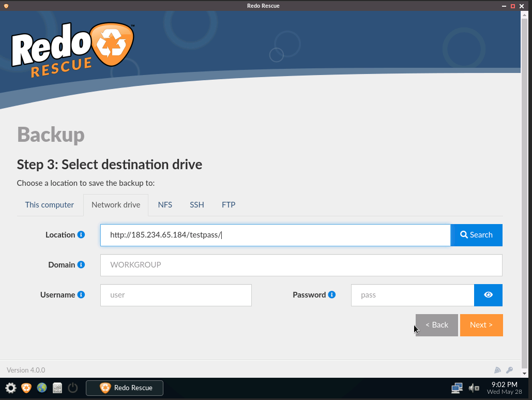This screenshot has height=400, width=532.
Task: Minimize the Redo Rescue window
Action: point(504,6)
